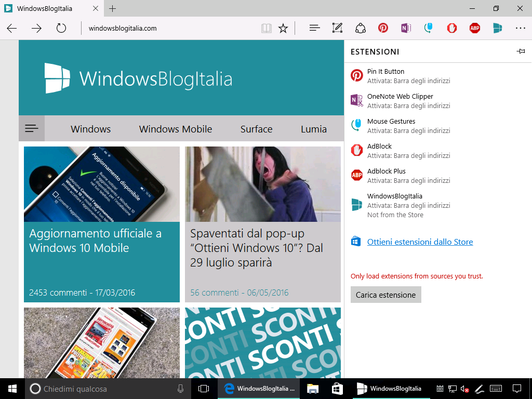
Task: Select the WindowsBlogItalia browser tab
Action: (x=51, y=8)
